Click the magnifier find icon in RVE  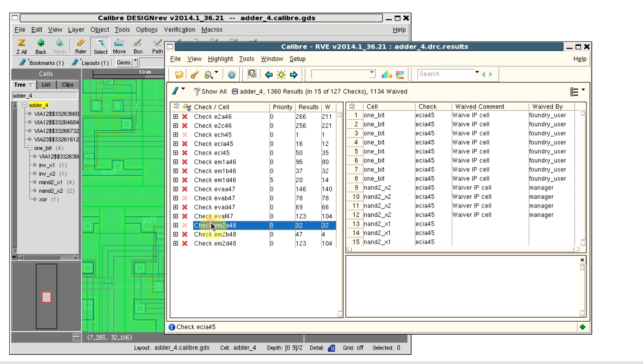[209, 74]
